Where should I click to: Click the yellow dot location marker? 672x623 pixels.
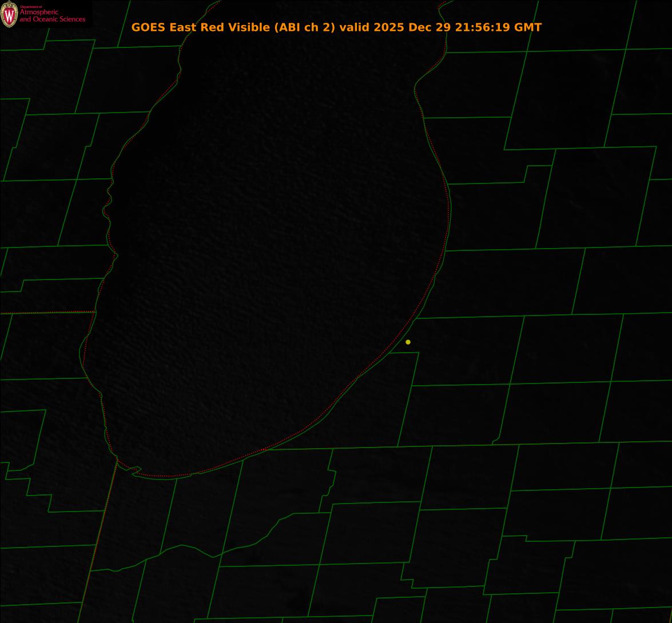pos(408,342)
